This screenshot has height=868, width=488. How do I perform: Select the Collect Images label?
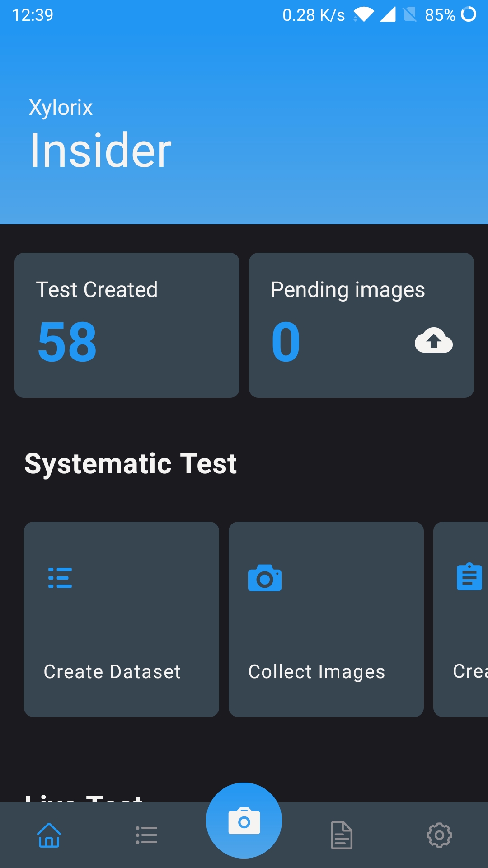317,672
